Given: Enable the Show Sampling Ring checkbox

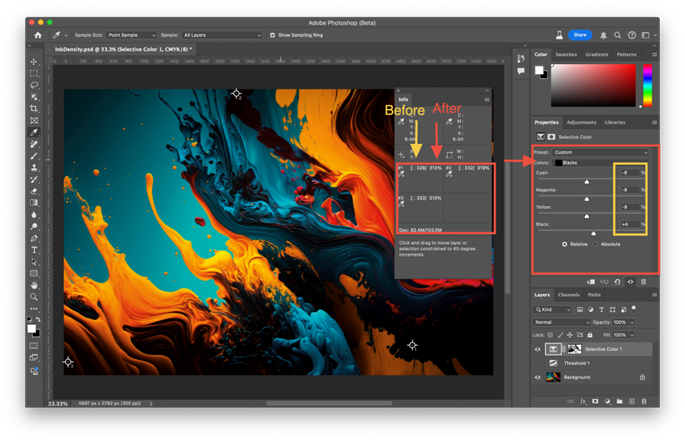Looking at the screenshot, I should (x=272, y=35).
